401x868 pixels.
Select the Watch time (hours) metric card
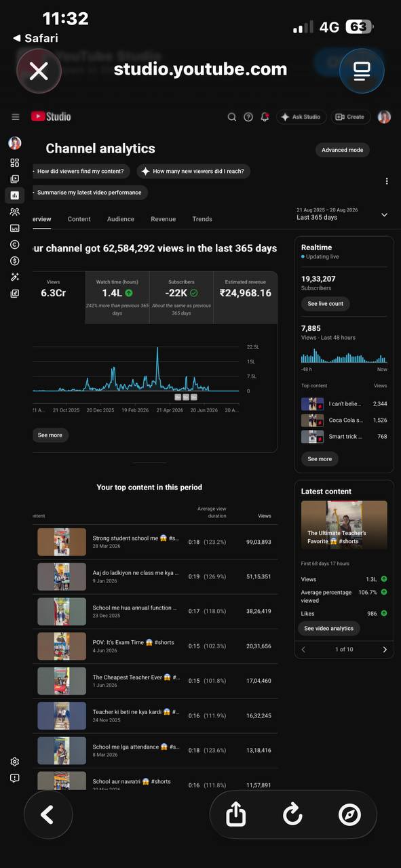pos(117,297)
